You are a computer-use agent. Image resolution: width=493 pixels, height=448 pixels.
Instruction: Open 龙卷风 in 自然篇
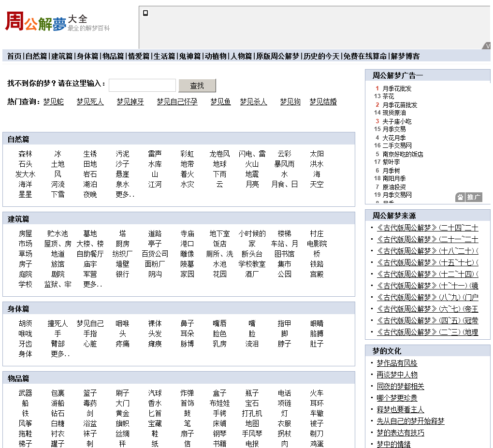click(x=220, y=154)
